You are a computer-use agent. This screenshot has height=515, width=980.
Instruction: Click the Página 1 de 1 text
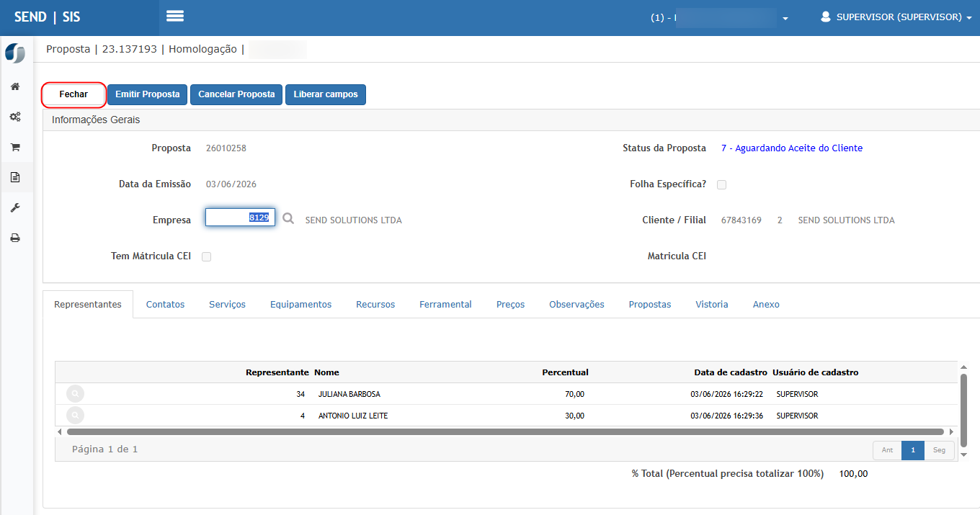(104, 449)
